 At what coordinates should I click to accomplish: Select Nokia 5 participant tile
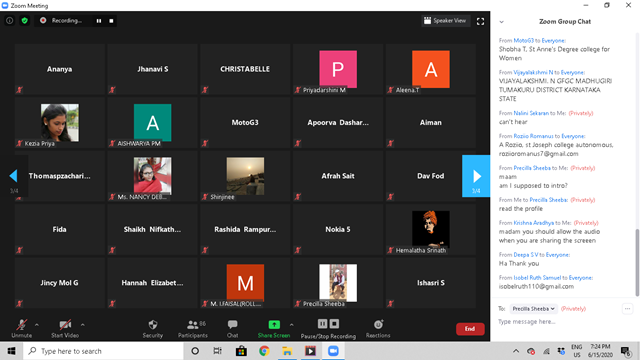[338, 229]
